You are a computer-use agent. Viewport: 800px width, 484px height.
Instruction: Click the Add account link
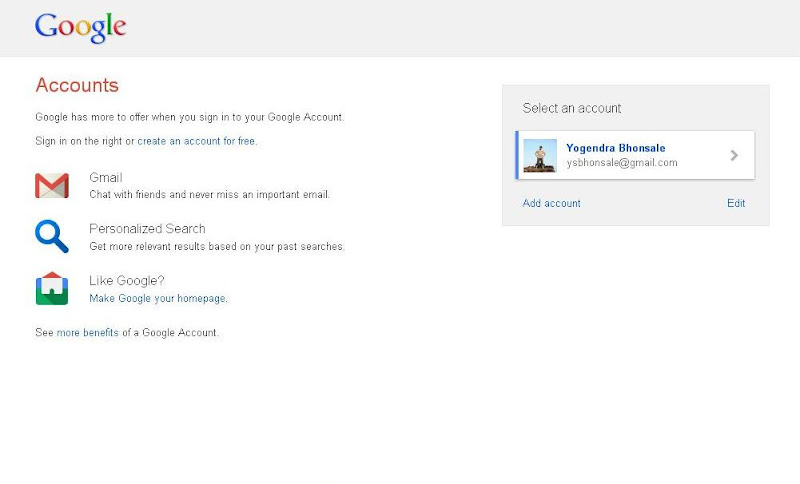click(x=551, y=204)
